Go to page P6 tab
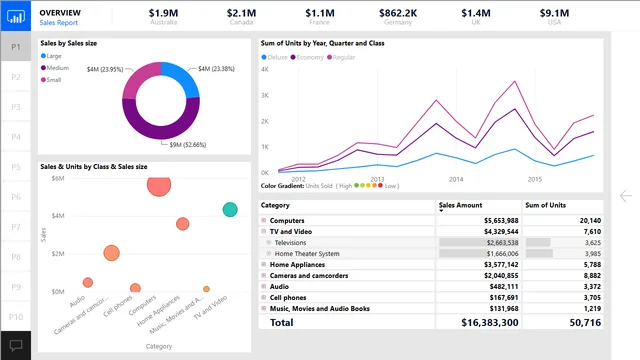The height and width of the screenshot is (360, 640). point(16,197)
